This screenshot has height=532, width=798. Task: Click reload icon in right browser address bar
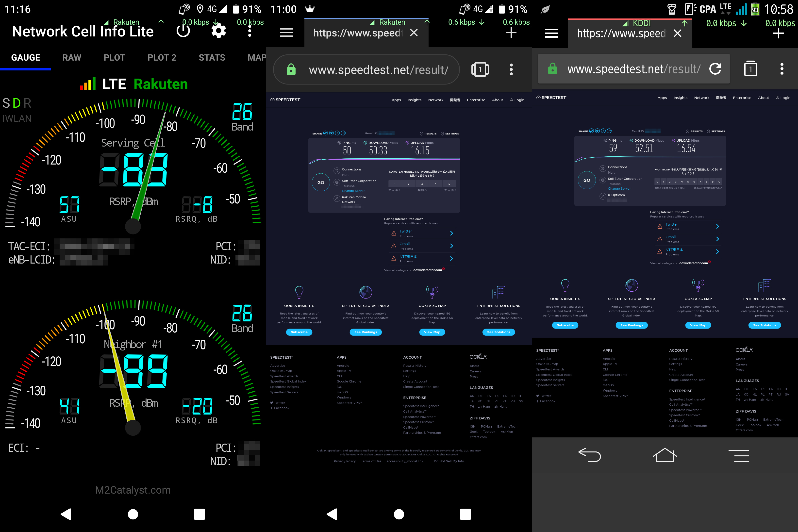[715, 69]
